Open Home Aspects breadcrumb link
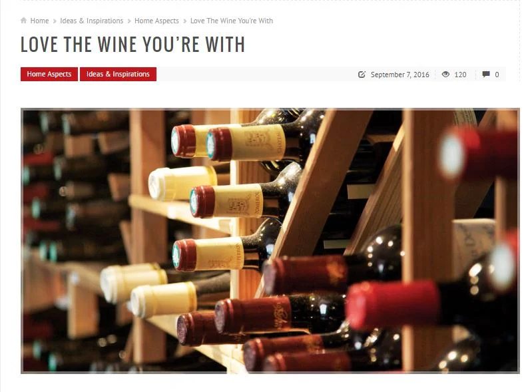This screenshot has height=392, width=532. click(x=156, y=21)
